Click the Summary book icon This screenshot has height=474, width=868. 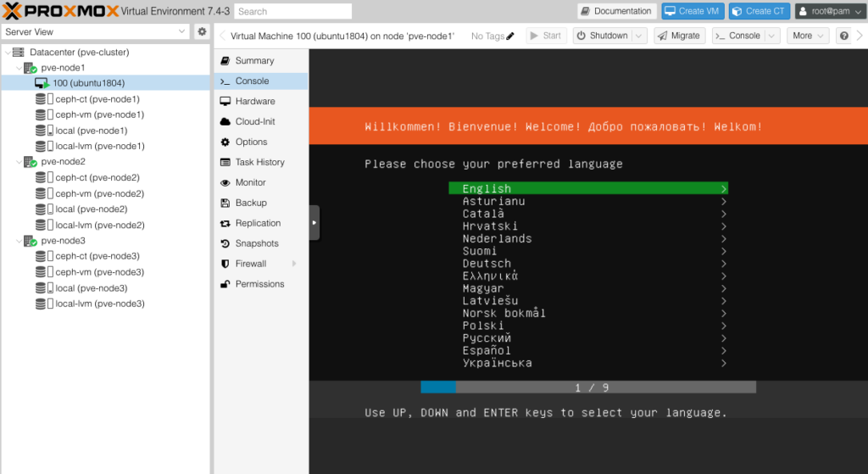pos(225,61)
